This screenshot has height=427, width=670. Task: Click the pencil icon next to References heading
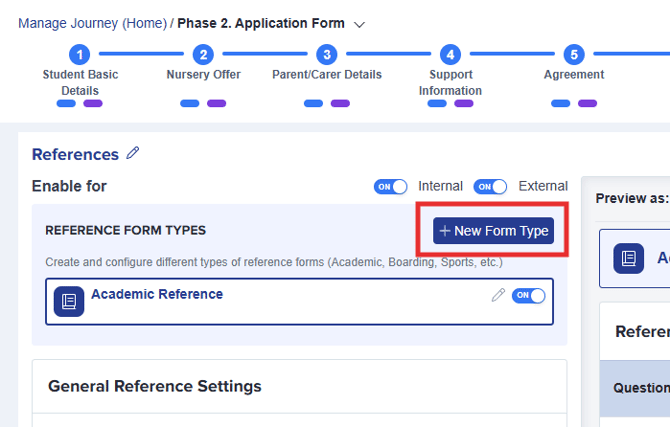(x=133, y=154)
